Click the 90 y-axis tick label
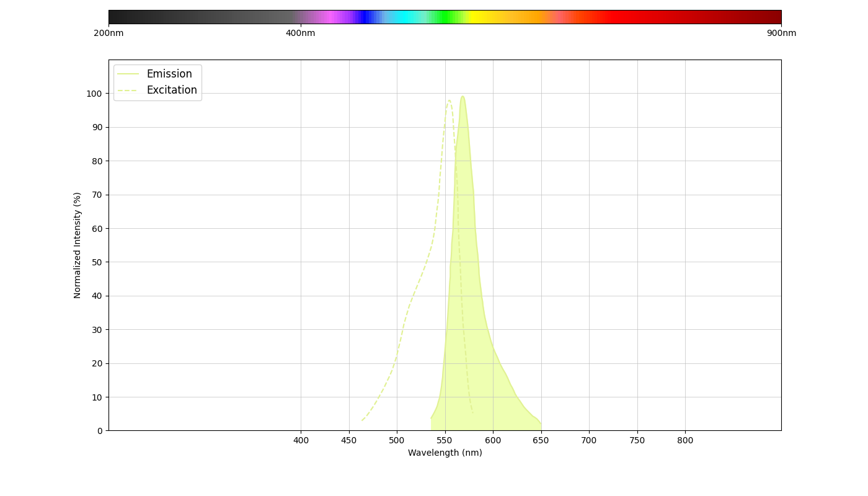 coord(97,127)
